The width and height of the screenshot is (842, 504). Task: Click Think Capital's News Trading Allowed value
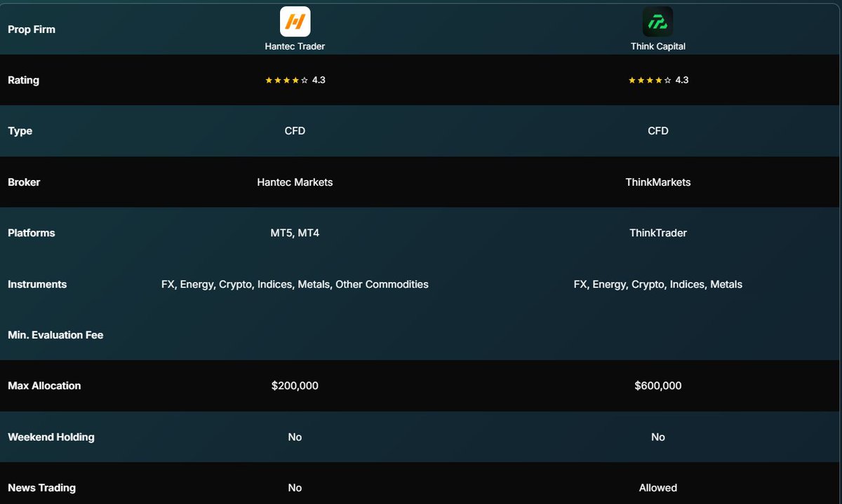pos(658,488)
